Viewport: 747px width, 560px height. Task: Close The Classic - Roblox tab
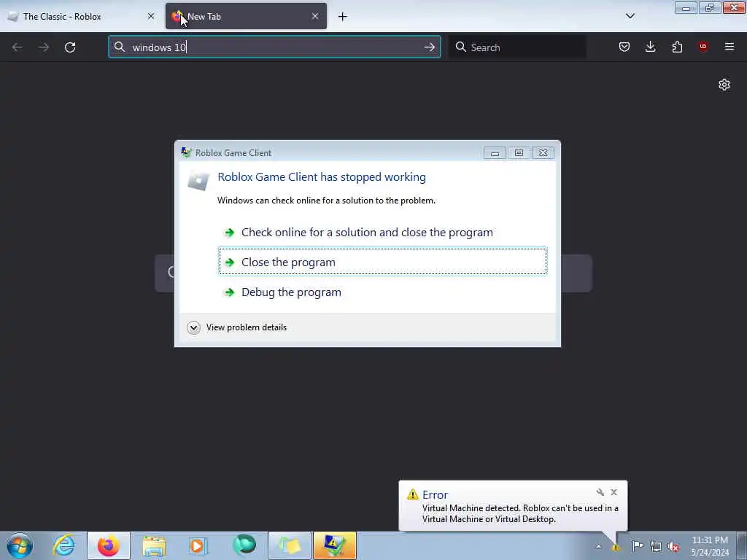[151, 16]
